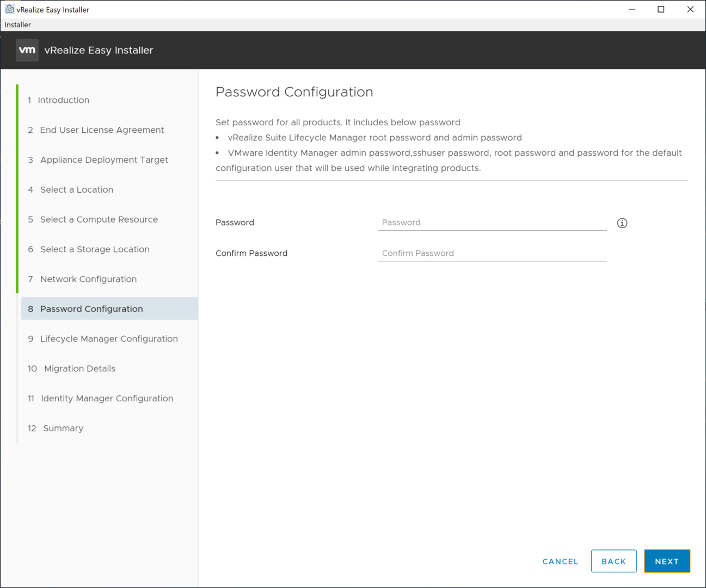Go to Select a Location step
Image resolution: width=706 pixels, height=588 pixels.
click(77, 189)
